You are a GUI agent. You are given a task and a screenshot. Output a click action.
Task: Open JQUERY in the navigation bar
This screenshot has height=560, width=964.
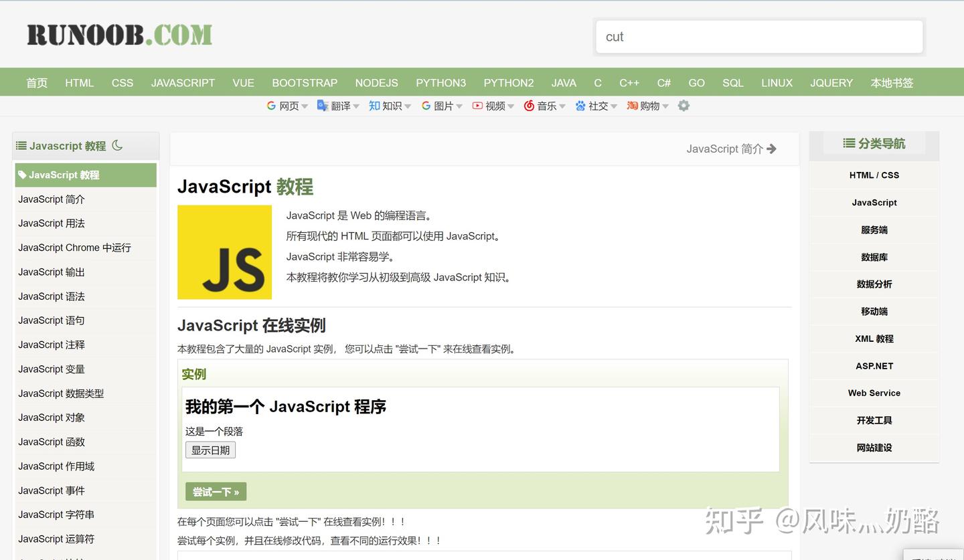(831, 83)
